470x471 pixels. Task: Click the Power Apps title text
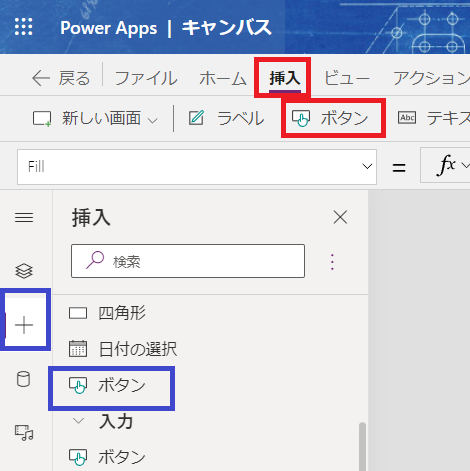click(109, 28)
